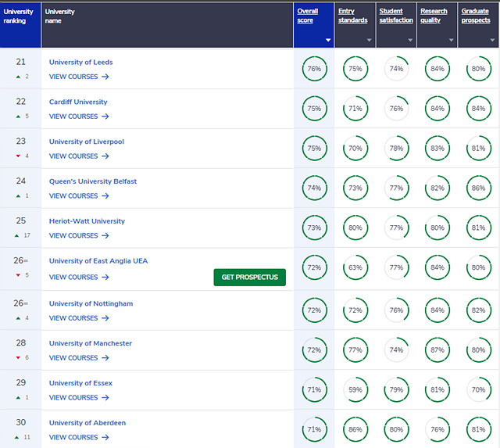Viewport: 500px width, 448px height.
Task: Click Get Prospectus for East Anglia
Action: tap(250, 278)
